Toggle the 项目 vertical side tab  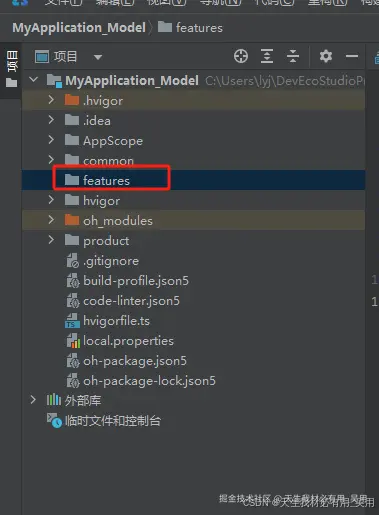[12, 61]
